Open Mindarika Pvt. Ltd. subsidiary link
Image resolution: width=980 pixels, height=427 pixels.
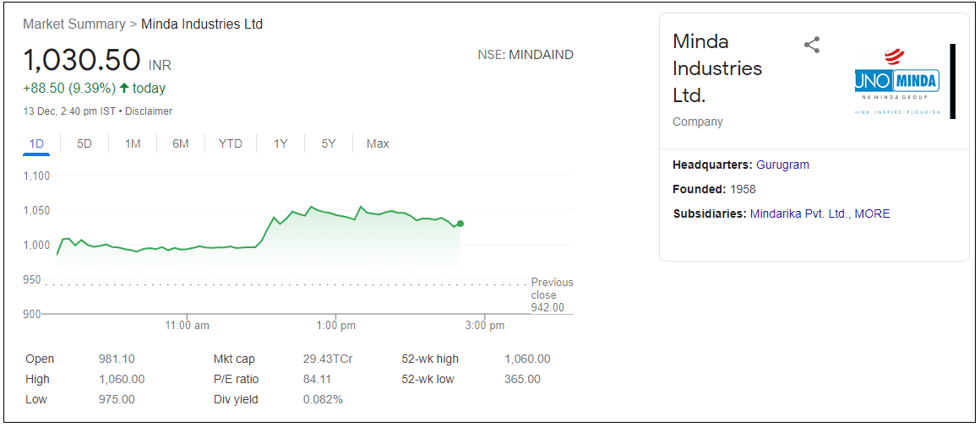coord(799,213)
